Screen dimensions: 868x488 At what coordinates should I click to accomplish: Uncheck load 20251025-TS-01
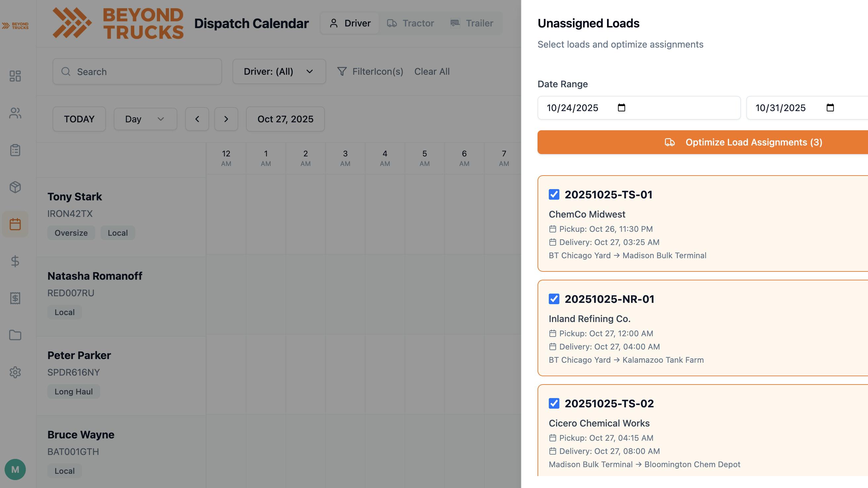554,194
